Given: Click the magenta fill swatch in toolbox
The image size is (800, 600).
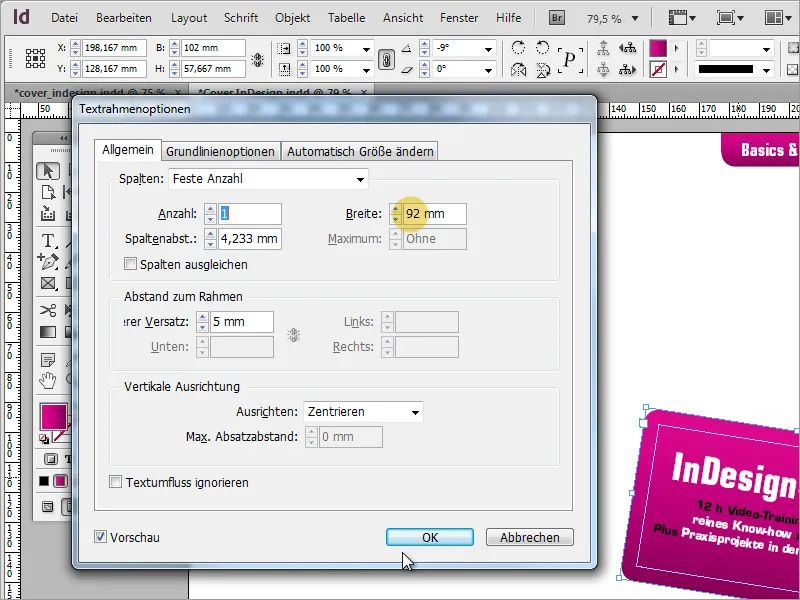Looking at the screenshot, I should click(53, 416).
